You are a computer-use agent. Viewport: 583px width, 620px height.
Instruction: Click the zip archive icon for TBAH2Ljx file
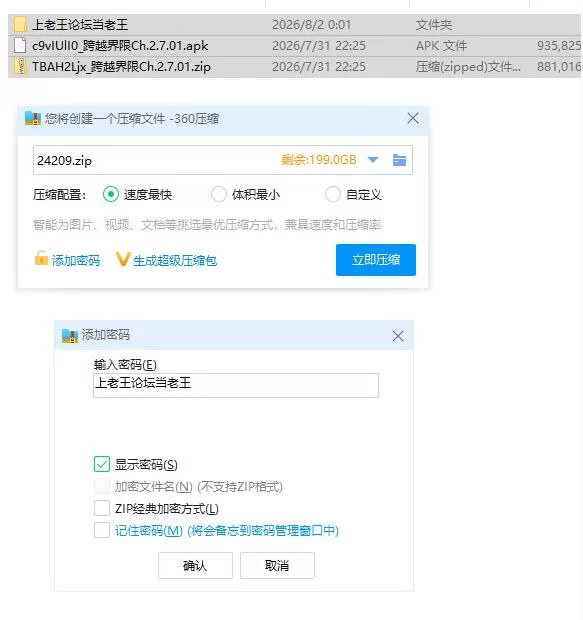(x=20, y=66)
